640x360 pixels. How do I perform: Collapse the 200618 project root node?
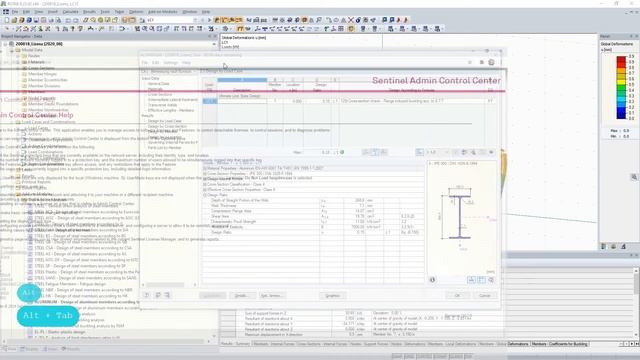pyautogui.click(x=5, y=44)
